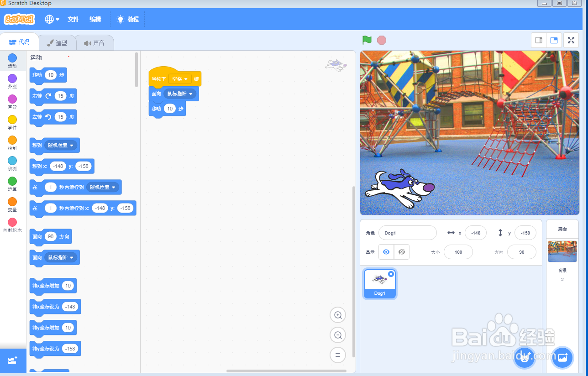Delete the Dog1 sprite
588x376 pixels.
coord(391,274)
